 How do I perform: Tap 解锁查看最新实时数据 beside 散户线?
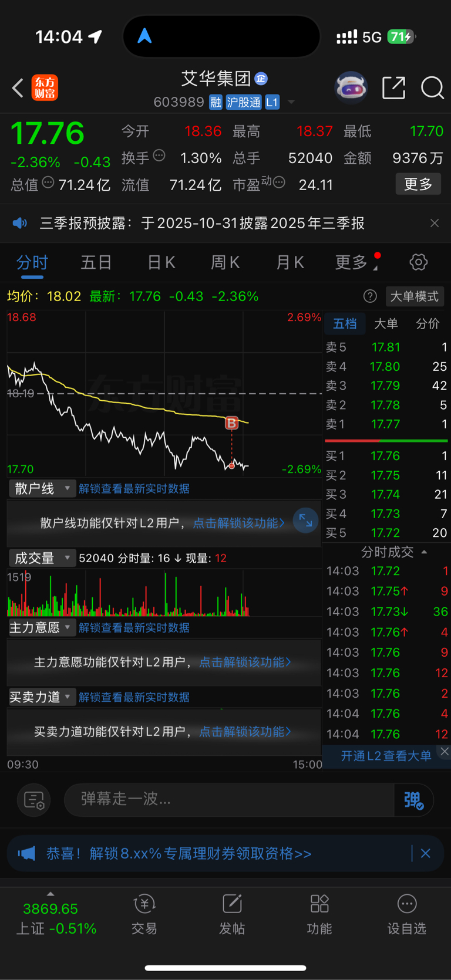coord(134,489)
